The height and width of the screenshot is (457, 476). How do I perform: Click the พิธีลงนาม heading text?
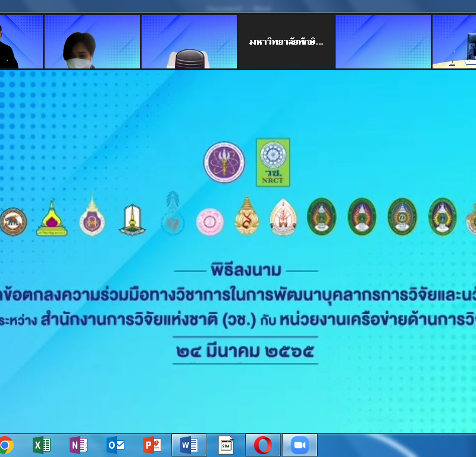246,270
